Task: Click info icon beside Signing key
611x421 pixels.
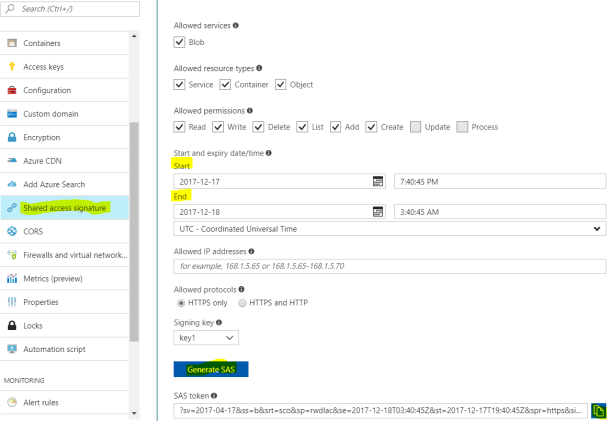Action: pyautogui.click(x=219, y=322)
